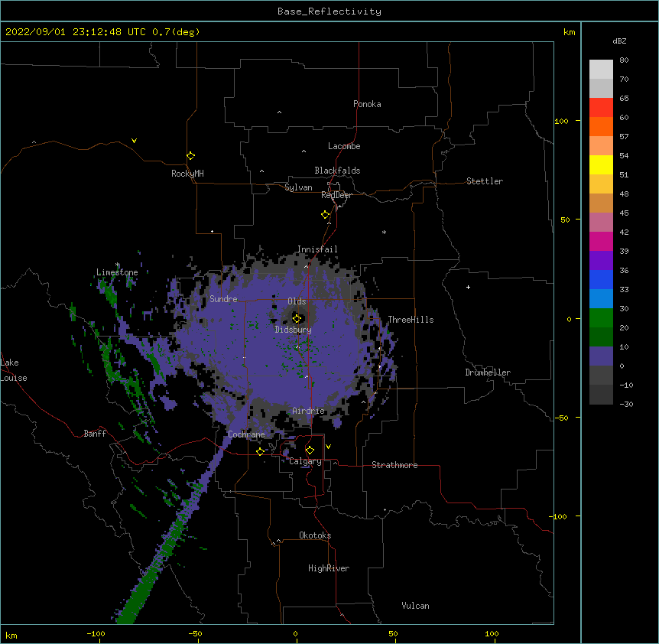Click the HighRiver town label

329,568
